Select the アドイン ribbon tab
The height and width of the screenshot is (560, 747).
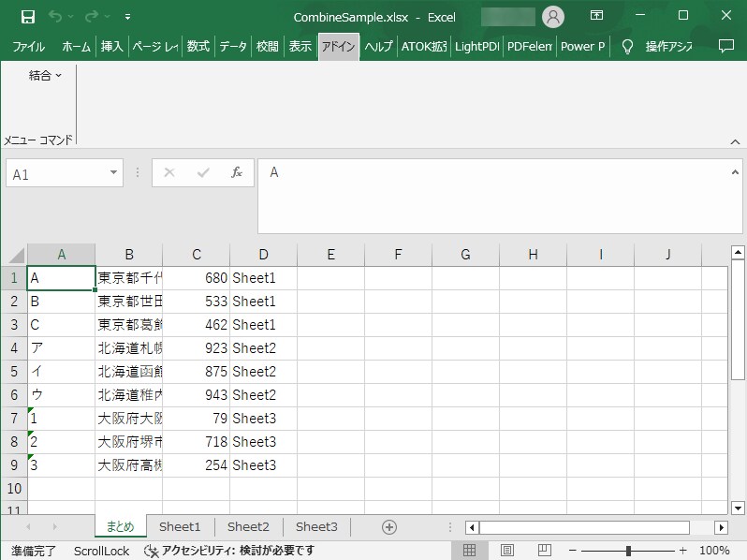[x=338, y=47]
